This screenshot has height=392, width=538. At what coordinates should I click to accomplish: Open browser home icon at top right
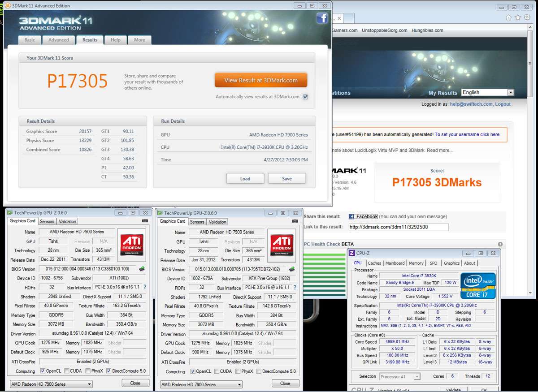[508, 17]
